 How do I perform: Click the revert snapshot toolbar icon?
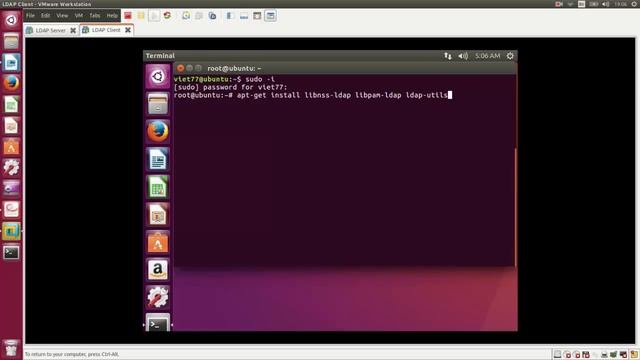coord(199,16)
